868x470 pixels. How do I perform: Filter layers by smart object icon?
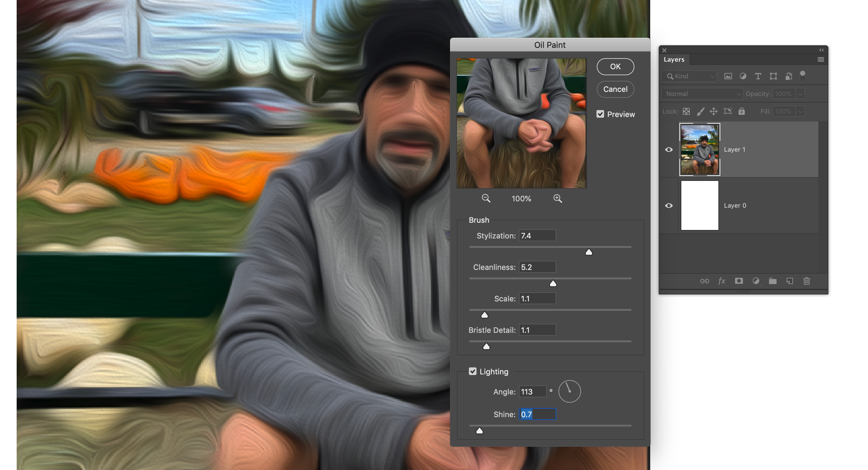point(788,76)
